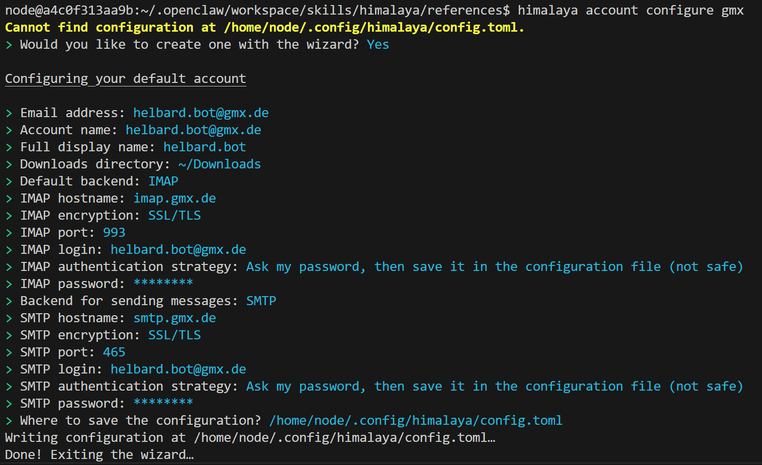Click the SMTP value for sending messages
The width and height of the screenshot is (762, 465).
click(x=260, y=301)
